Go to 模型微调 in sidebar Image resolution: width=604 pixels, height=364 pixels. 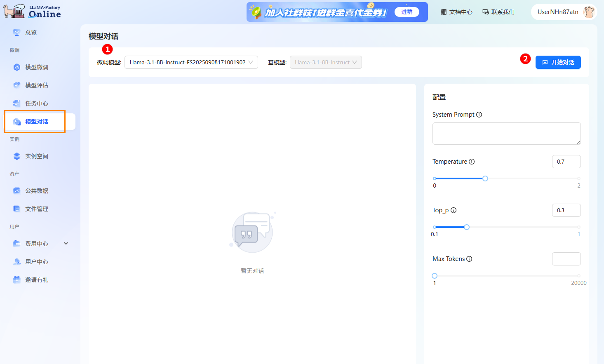[37, 67]
